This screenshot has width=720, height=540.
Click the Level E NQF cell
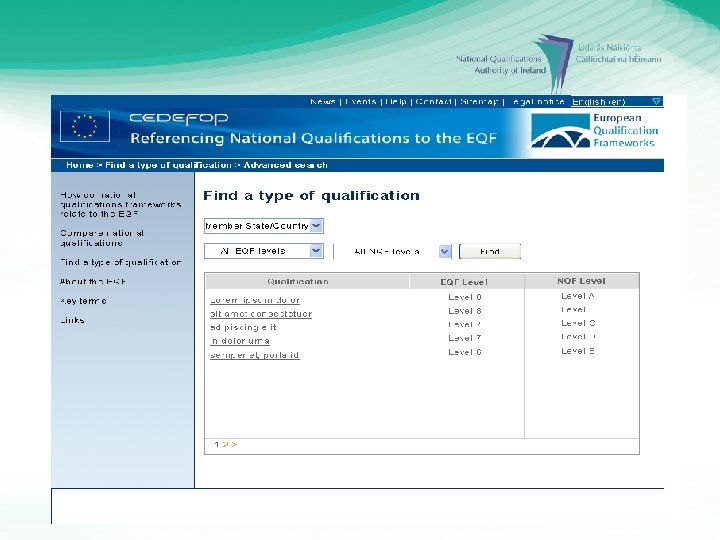pos(578,351)
